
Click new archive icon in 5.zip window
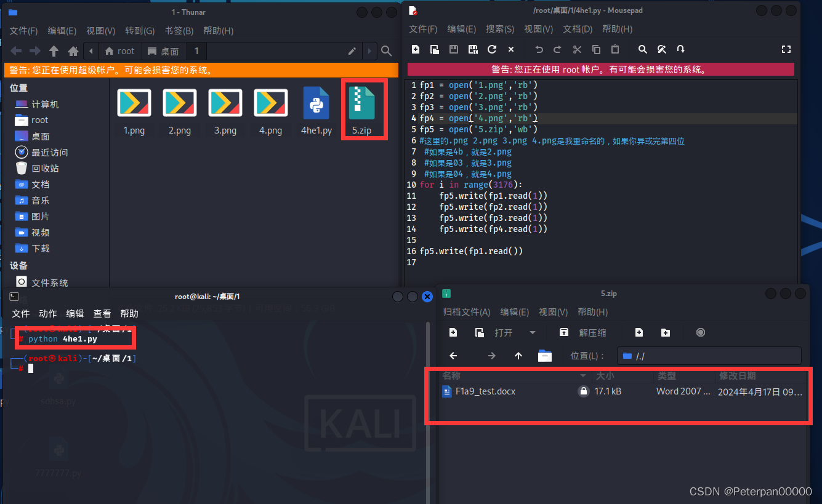pyautogui.click(x=453, y=332)
